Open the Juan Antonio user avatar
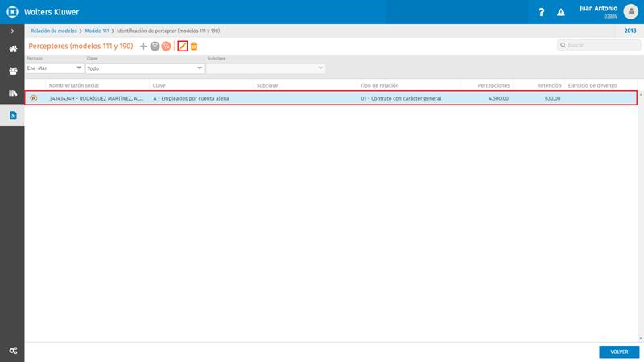The height and width of the screenshot is (362, 644). (x=631, y=11)
